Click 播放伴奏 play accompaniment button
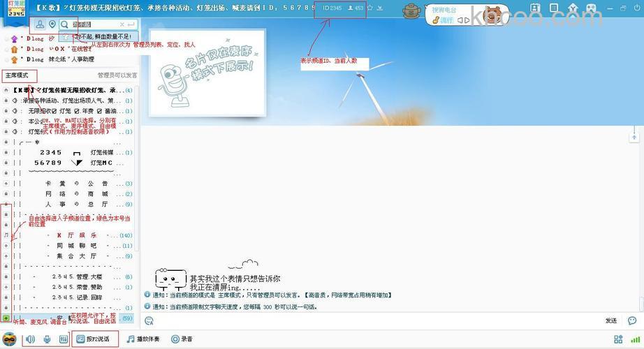644x349 pixels. pos(143,339)
